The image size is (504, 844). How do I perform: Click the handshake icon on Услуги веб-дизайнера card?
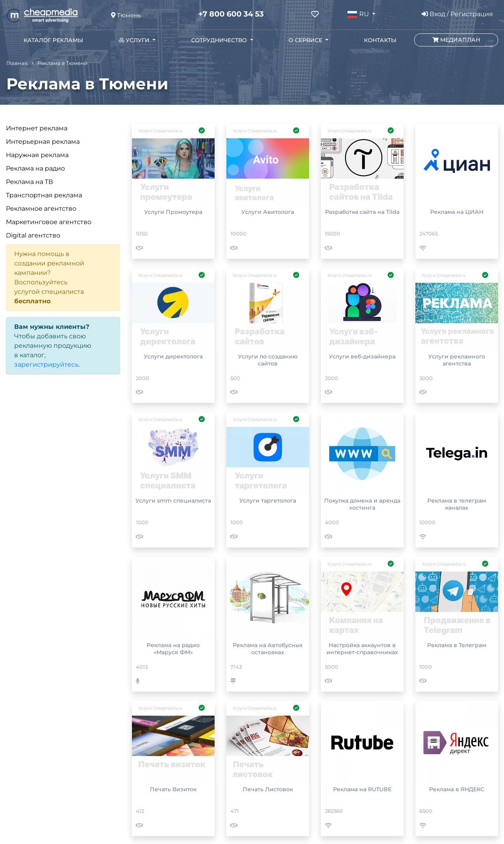click(x=328, y=392)
